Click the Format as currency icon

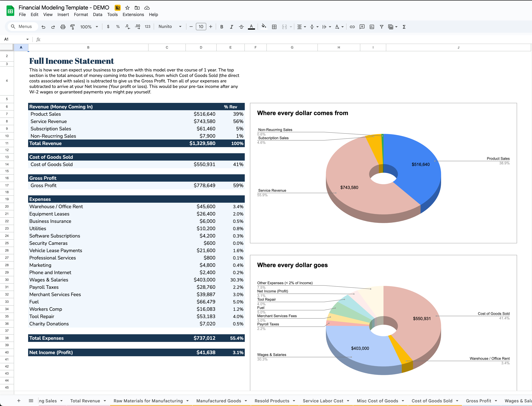108,27
